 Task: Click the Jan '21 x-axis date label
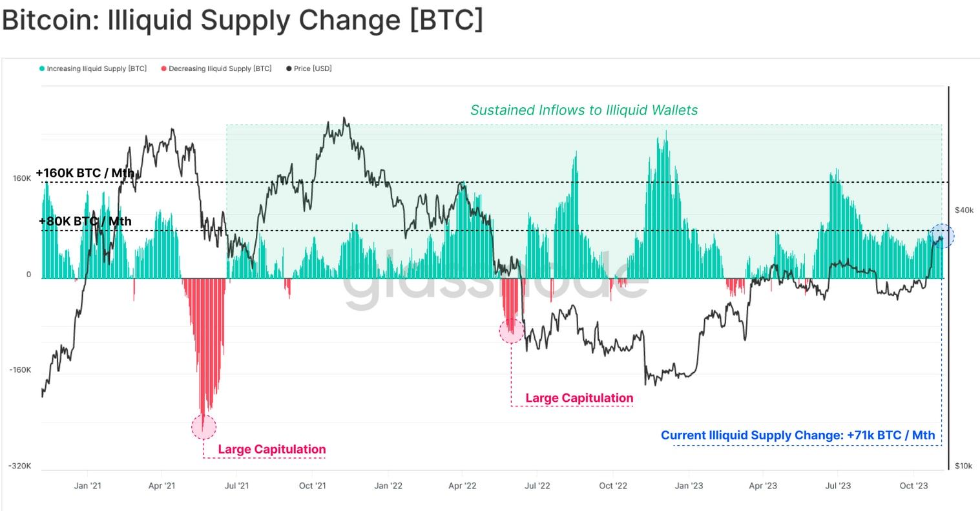point(87,486)
